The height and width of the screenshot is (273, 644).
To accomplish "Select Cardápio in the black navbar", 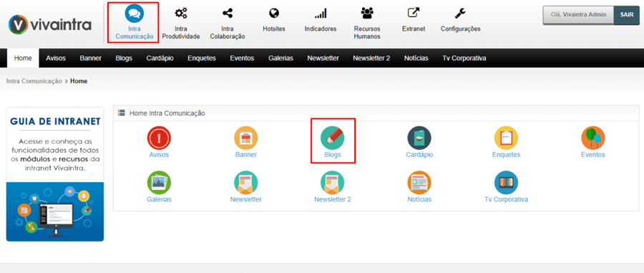I will pos(160,58).
